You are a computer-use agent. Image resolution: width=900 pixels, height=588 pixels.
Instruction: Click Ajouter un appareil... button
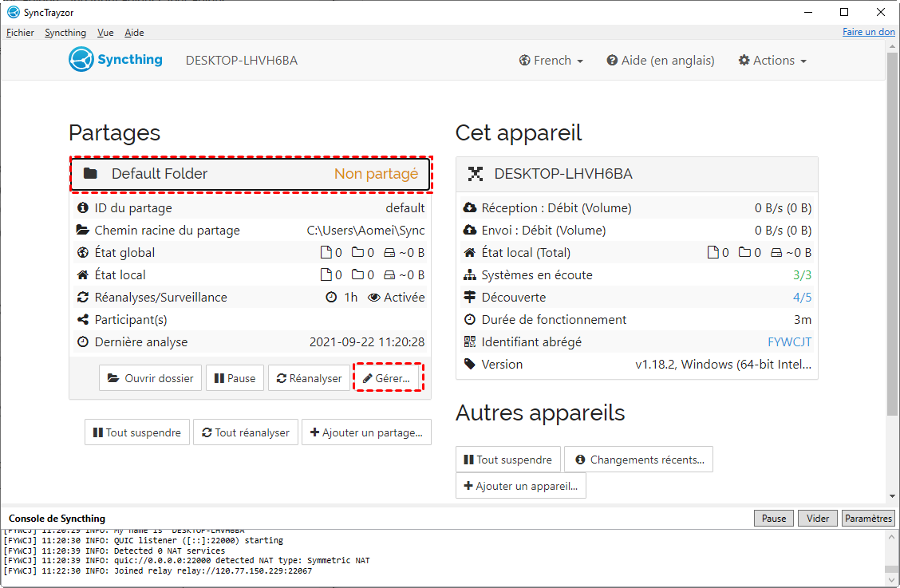(x=520, y=486)
